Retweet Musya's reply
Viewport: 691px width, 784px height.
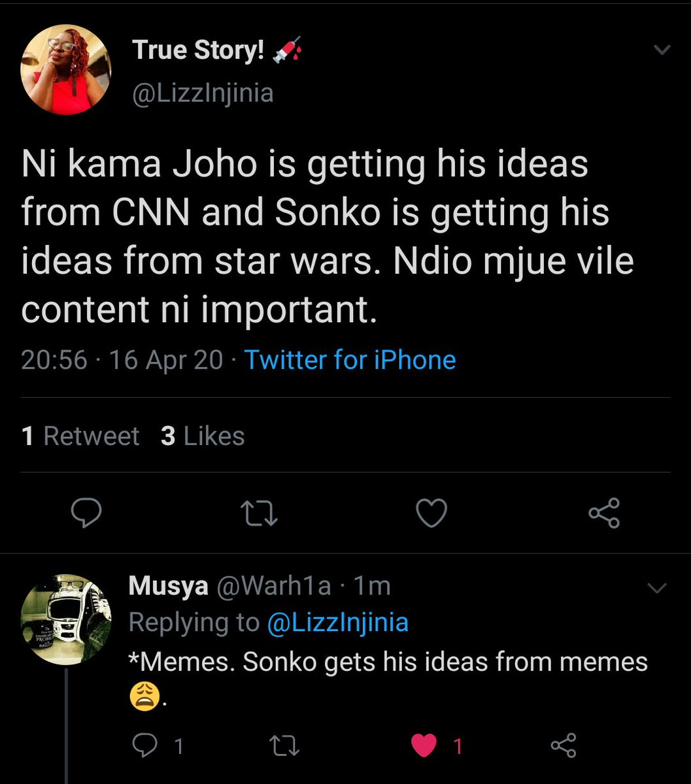(x=283, y=746)
